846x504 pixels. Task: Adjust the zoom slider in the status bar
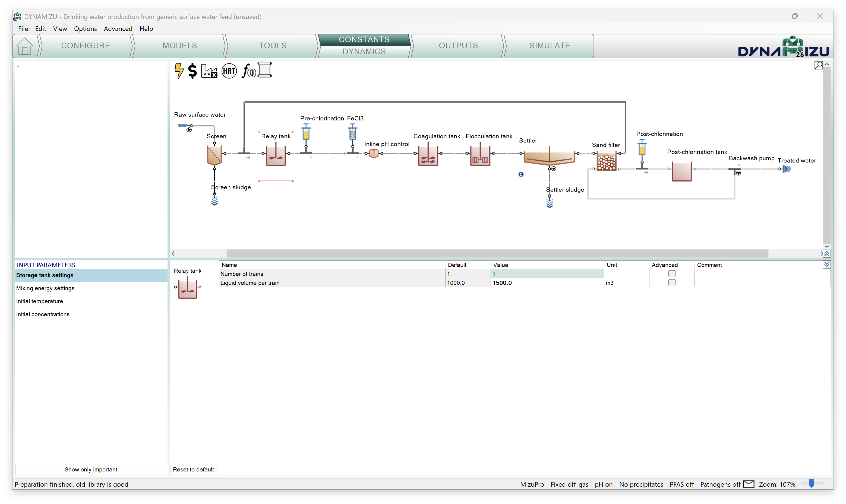click(x=812, y=484)
